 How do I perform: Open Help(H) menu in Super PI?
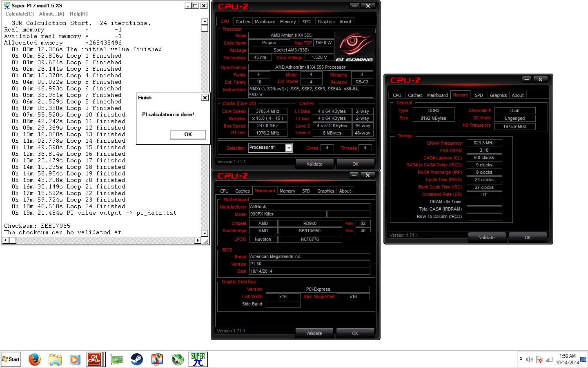click(x=79, y=14)
